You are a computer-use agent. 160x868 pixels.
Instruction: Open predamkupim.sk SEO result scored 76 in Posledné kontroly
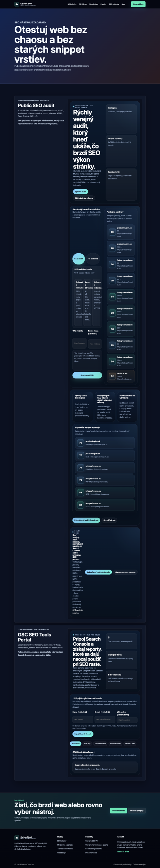click(121, 248)
